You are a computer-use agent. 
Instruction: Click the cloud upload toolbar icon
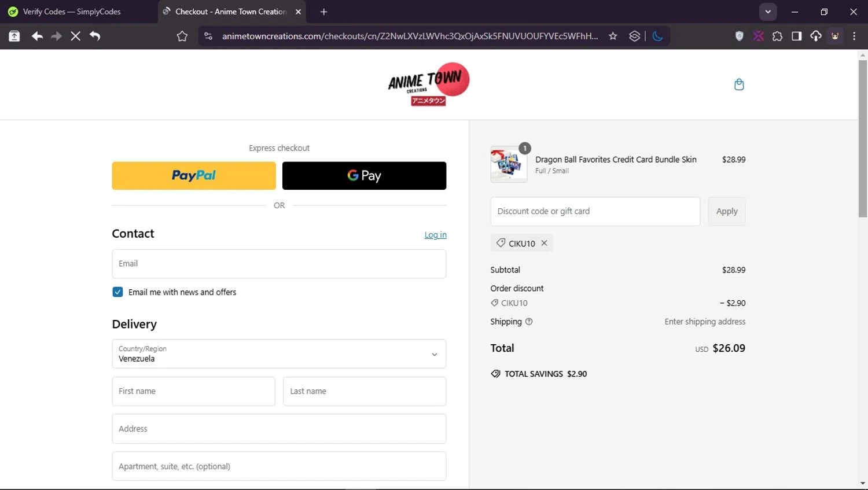[816, 36]
